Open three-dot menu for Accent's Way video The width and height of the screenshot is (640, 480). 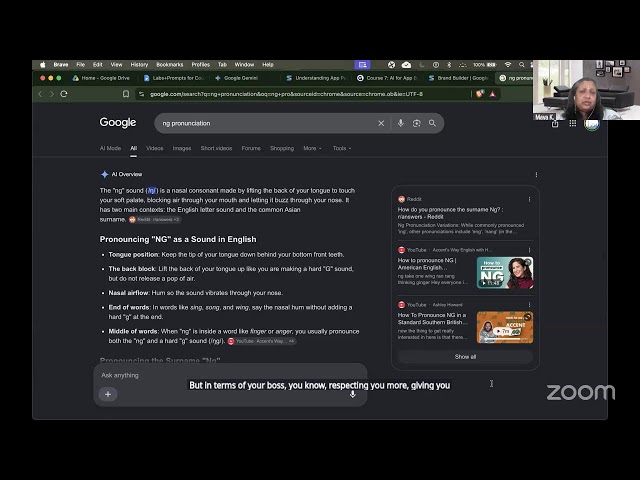[x=529, y=250]
